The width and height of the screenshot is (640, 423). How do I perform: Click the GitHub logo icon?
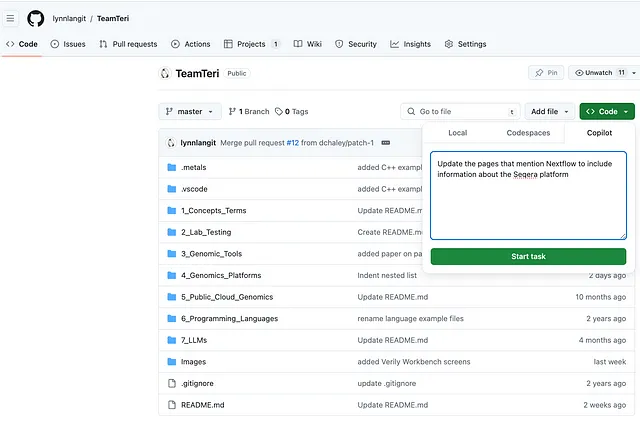point(36,18)
